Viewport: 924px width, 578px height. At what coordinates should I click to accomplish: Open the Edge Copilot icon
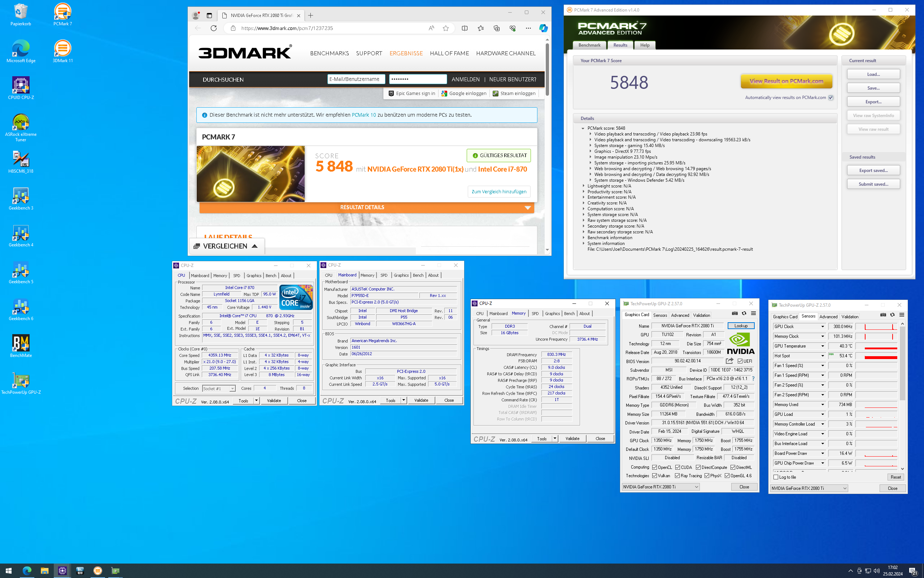coord(543,28)
